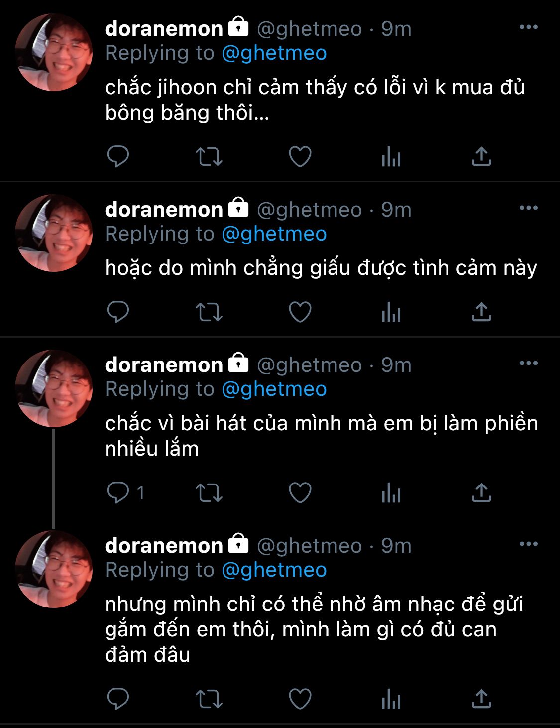
Task: Open the last tweet's three-dot menu
Action: [528, 544]
